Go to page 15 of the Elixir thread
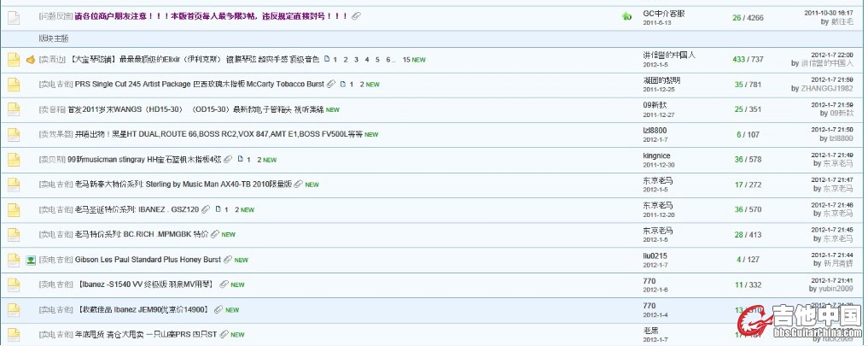This screenshot has width=868, height=346. point(406,60)
